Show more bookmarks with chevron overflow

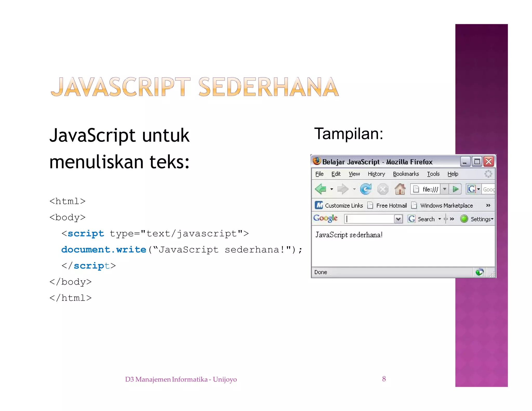click(488, 205)
